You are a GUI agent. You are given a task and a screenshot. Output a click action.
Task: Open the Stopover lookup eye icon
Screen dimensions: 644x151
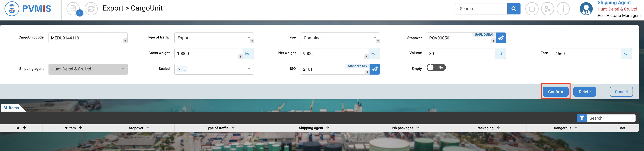[x=501, y=38]
